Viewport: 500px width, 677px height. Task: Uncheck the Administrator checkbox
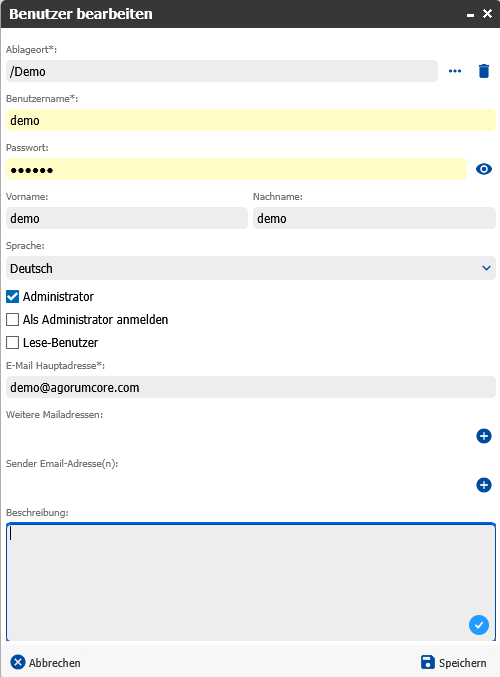pyautogui.click(x=13, y=297)
